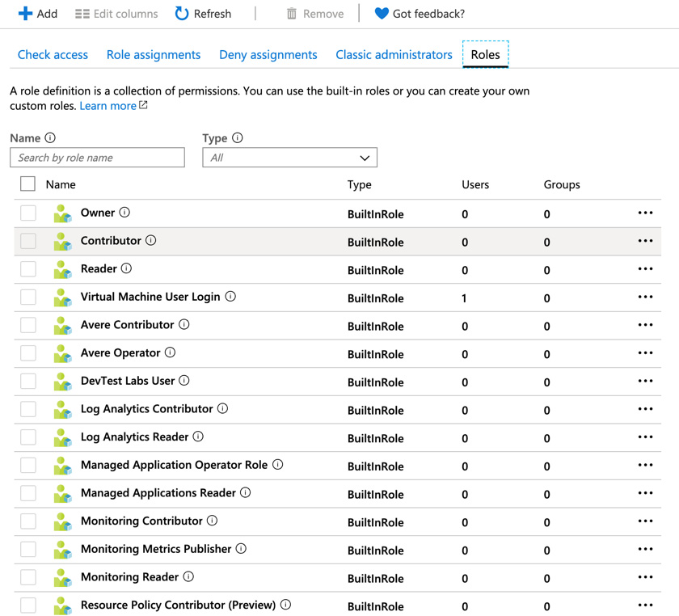679x616 pixels.
Task: Click info icon next to Type filter label
Action: click(237, 138)
